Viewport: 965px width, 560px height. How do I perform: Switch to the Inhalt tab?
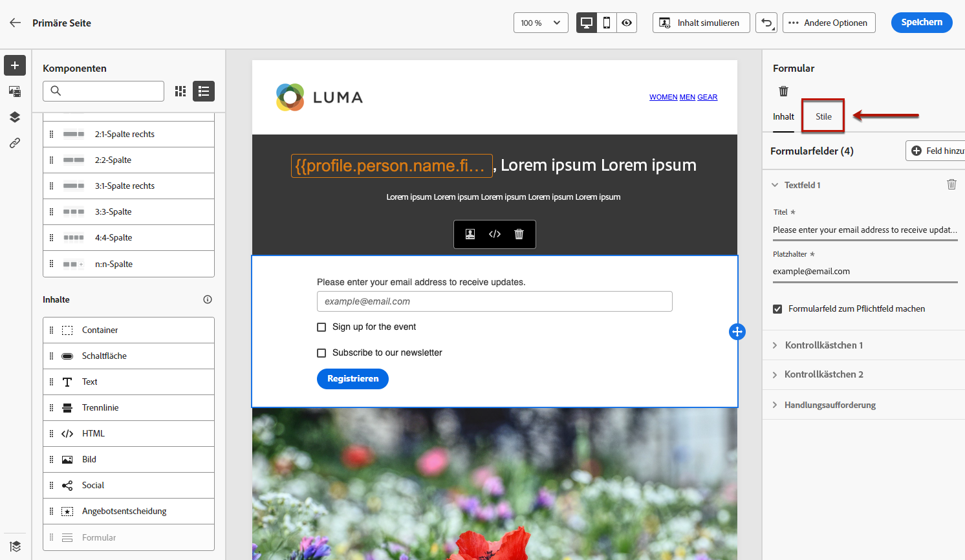[x=783, y=116]
